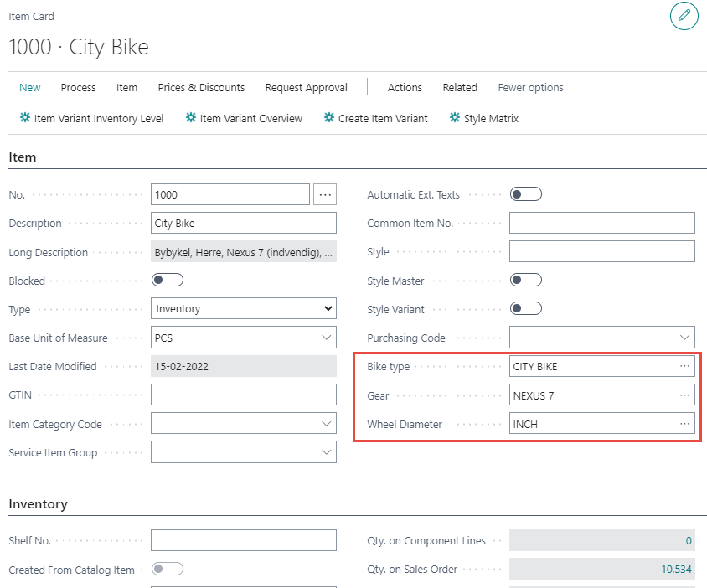Open Item Variant Overview action
707x588 pixels.
(x=244, y=119)
